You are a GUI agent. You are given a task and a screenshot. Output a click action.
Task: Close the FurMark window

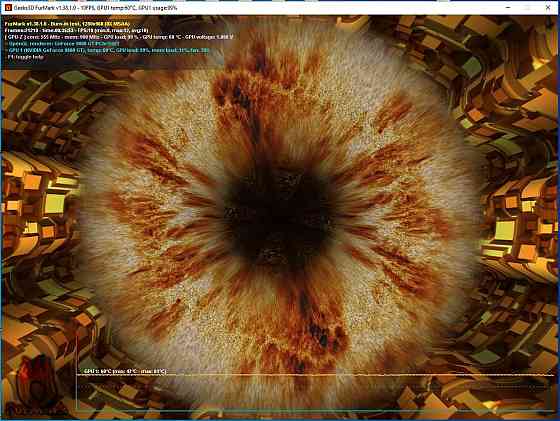(548, 7)
